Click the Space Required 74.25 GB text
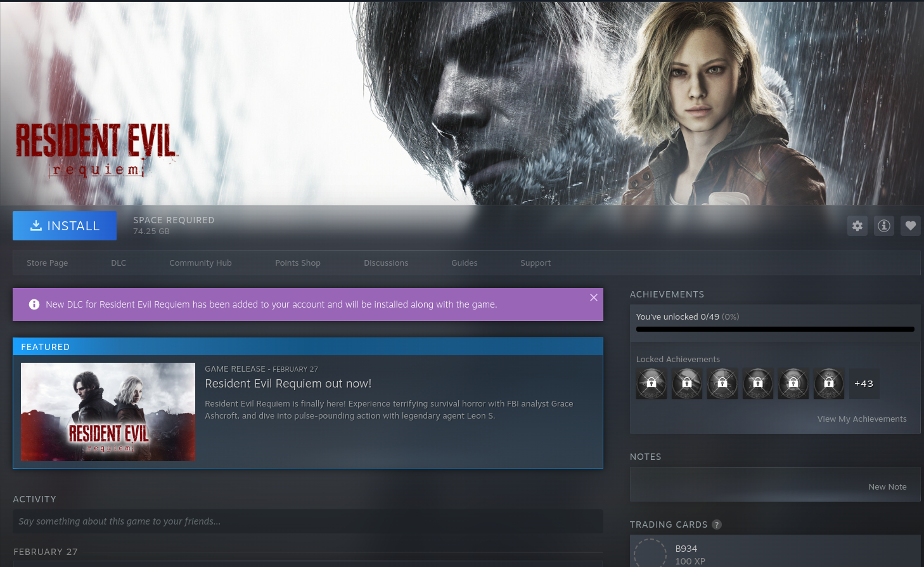Image resolution: width=924 pixels, height=567 pixels. point(174,226)
